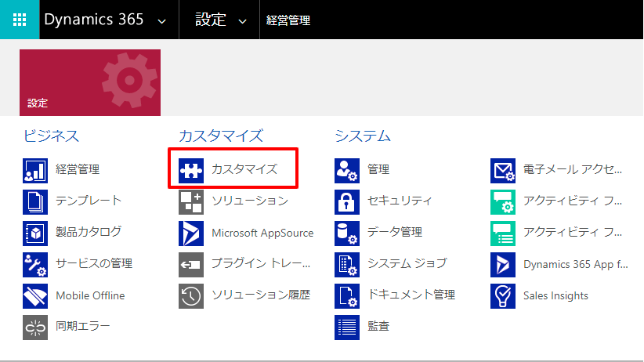The width and height of the screenshot is (644, 362).
Task: Click the 製品カタログ box icon
Action: (35, 233)
